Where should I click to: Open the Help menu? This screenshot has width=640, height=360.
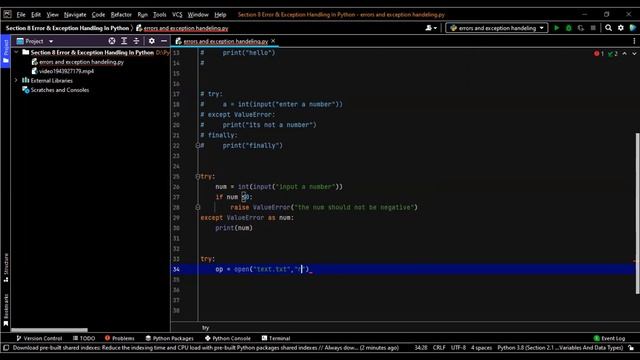[220, 15]
